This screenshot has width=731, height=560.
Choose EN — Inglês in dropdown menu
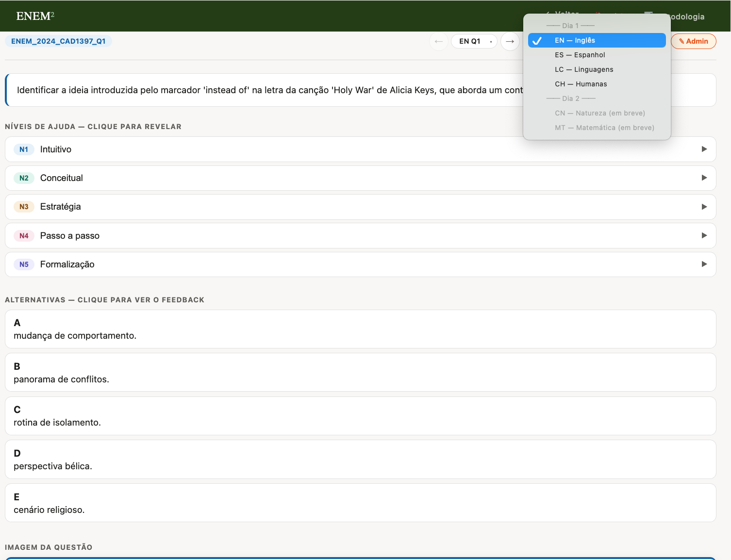[x=597, y=40]
